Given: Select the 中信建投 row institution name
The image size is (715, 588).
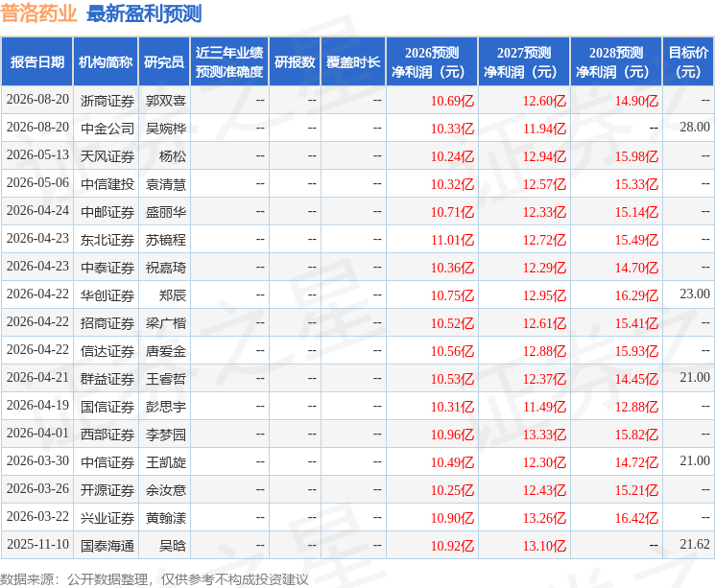Looking at the screenshot, I should (107, 184).
